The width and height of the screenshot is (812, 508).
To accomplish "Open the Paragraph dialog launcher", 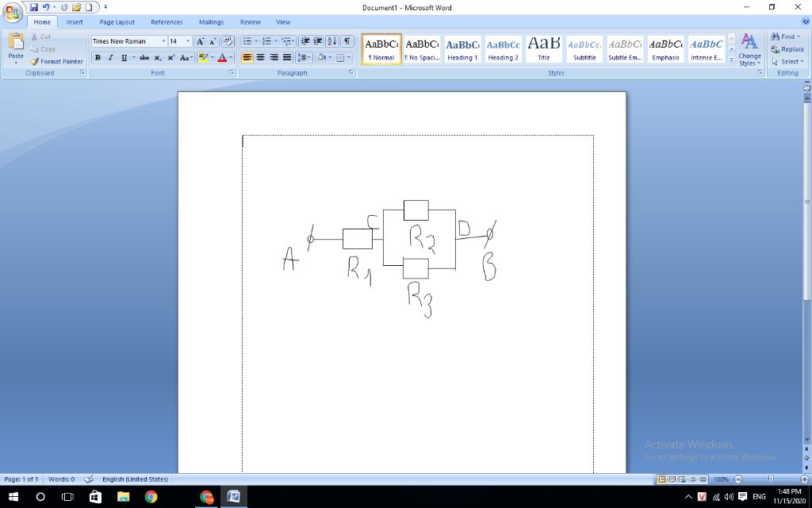I will point(351,73).
